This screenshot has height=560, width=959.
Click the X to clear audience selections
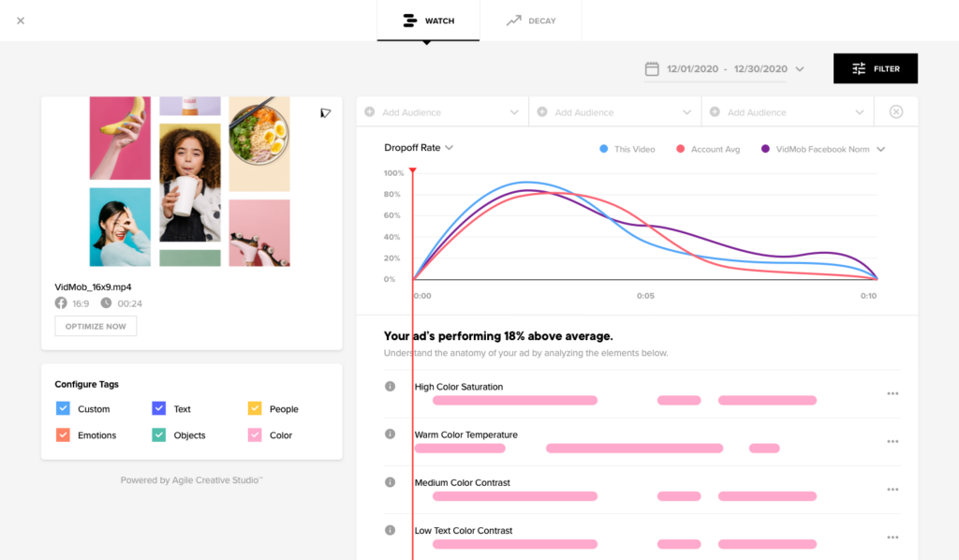(x=895, y=111)
